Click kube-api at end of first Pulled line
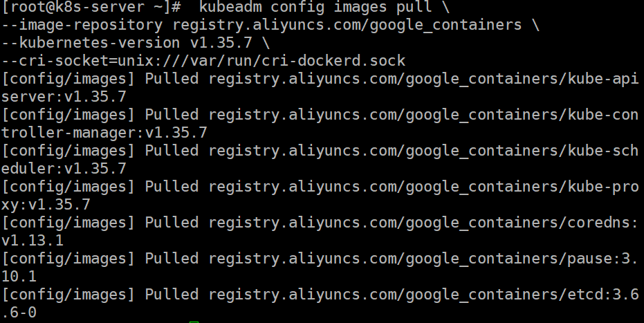The image size is (644, 323). 603,79
